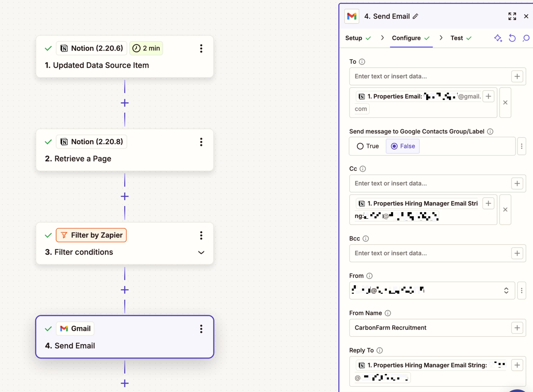Remove the Cc Hiring Manager Email entry
Screen dimensions: 533x392
[505, 210]
